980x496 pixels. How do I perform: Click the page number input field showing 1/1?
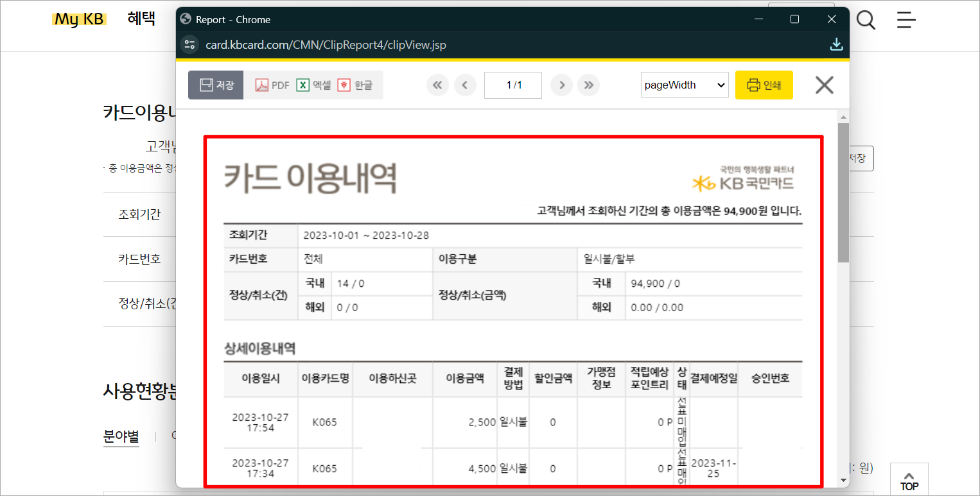tap(512, 84)
